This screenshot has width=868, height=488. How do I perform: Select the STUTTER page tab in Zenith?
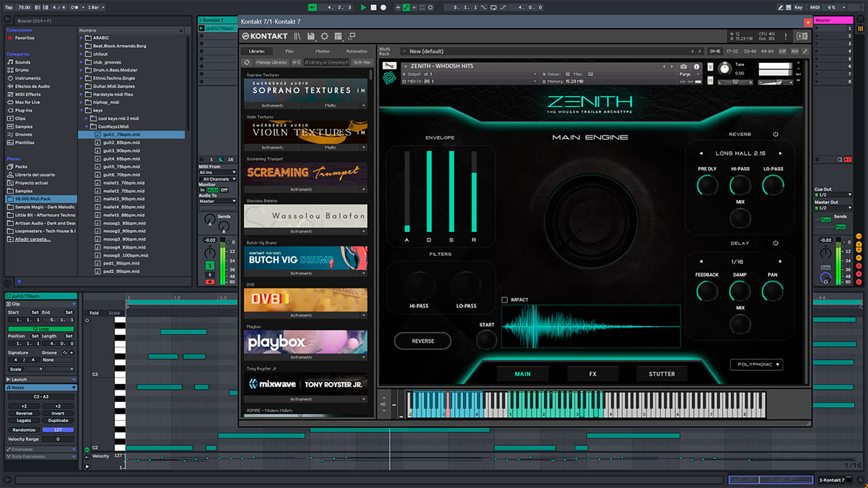click(x=661, y=374)
